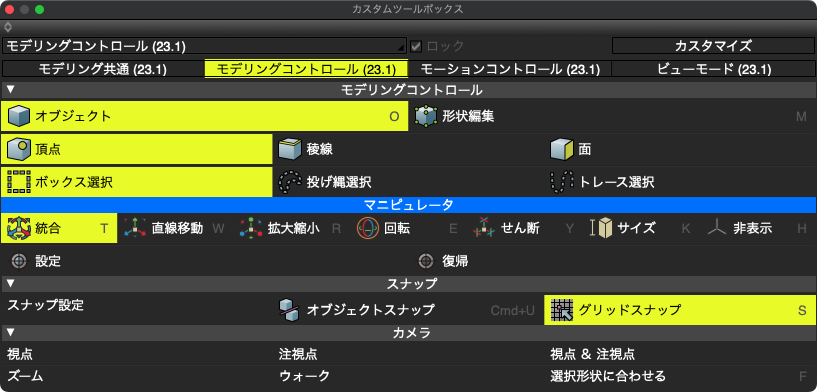This screenshot has height=392, width=817.
Task: Select the 形状編集 mode icon
Action: tap(425, 116)
